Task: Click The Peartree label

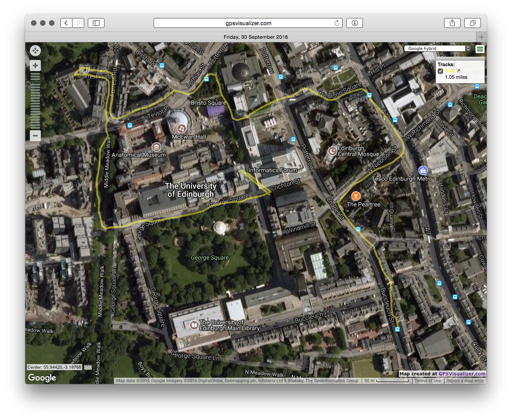Action: pyautogui.click(x=363, y=204)
